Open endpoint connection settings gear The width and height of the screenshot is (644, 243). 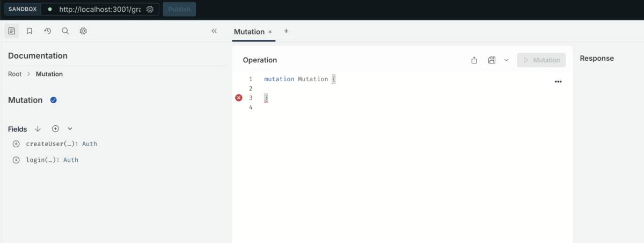coord(150,9)
